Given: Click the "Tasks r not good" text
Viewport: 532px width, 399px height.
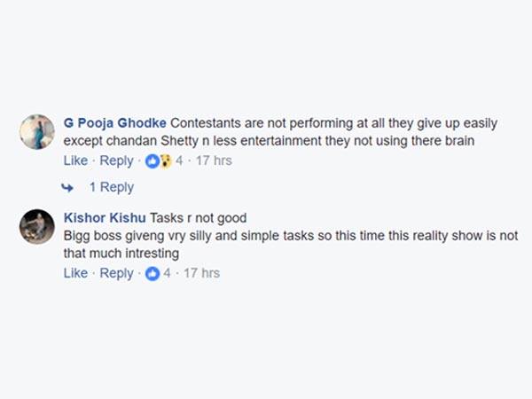Looking at the screenshot, I should pyautogui.click(x=198, y=218).
